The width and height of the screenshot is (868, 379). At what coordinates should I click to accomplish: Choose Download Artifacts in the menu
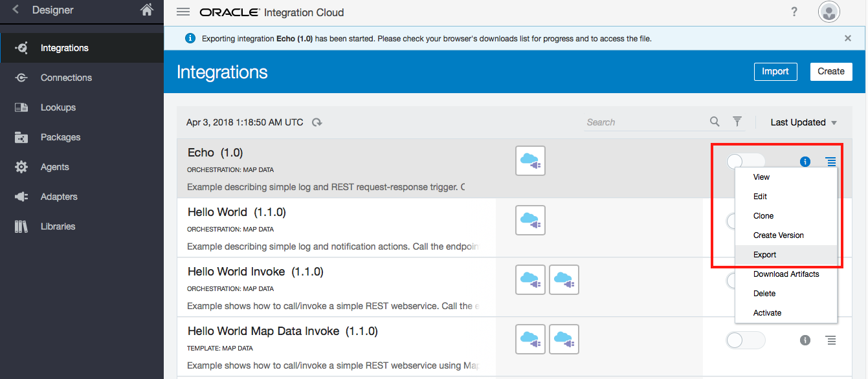tap(786, 274)
